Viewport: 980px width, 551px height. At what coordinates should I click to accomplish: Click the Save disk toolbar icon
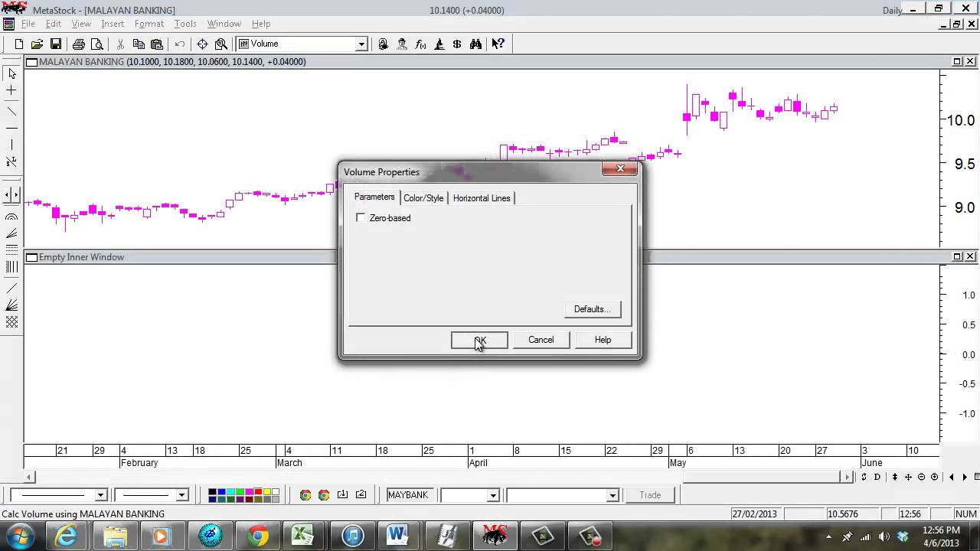point(56,44)
